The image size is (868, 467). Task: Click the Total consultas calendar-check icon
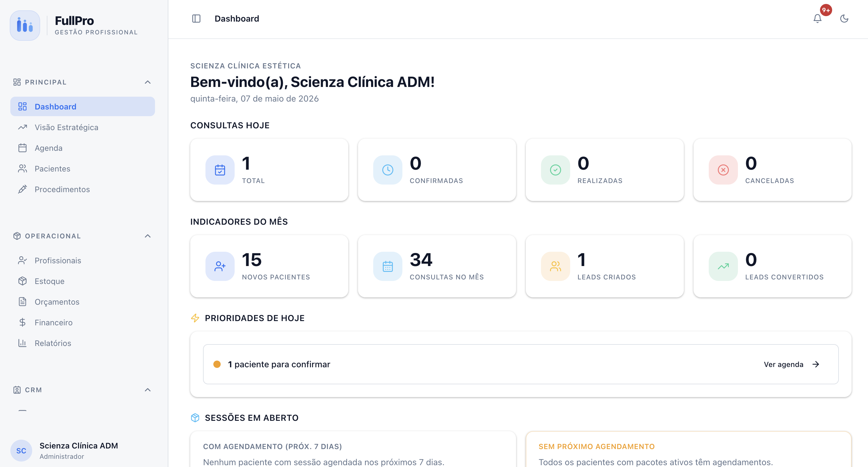(220, 170)
